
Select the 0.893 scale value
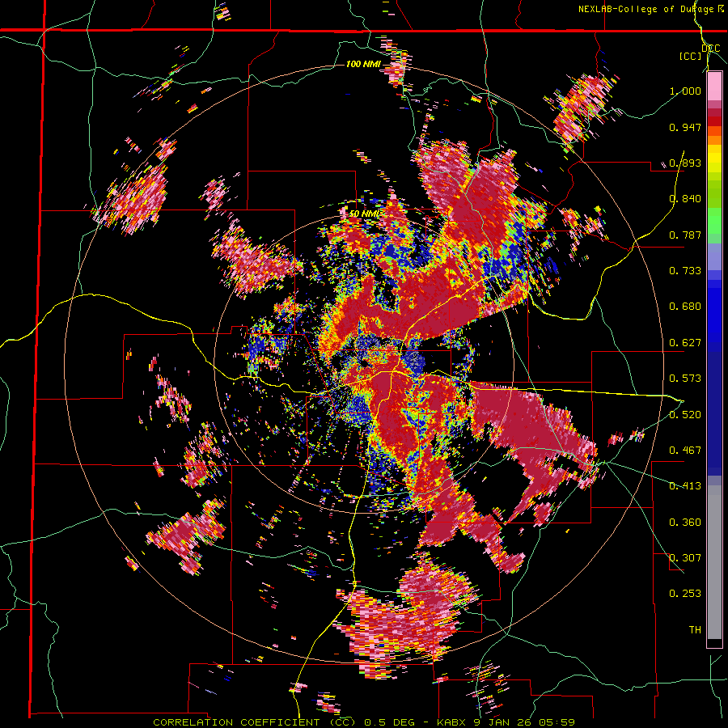685,163
